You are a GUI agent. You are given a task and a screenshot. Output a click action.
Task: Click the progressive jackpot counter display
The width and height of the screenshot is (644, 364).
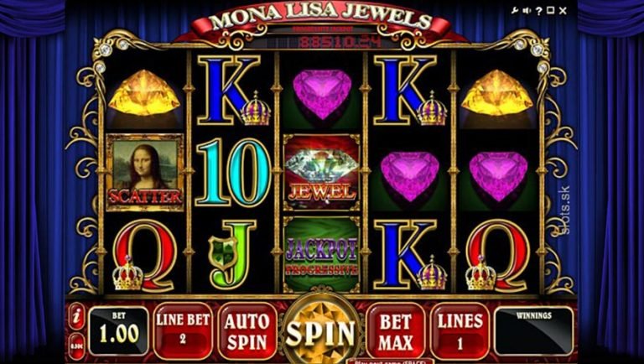[x=340, y=41]
